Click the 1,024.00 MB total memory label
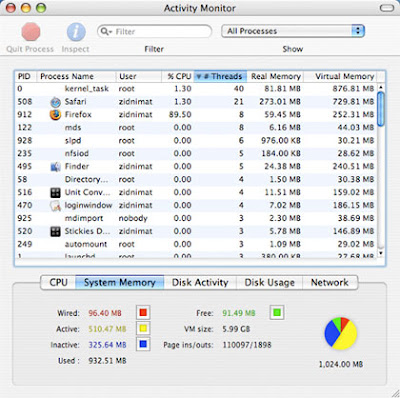The image size is (400, 398). tap(341, 364)
